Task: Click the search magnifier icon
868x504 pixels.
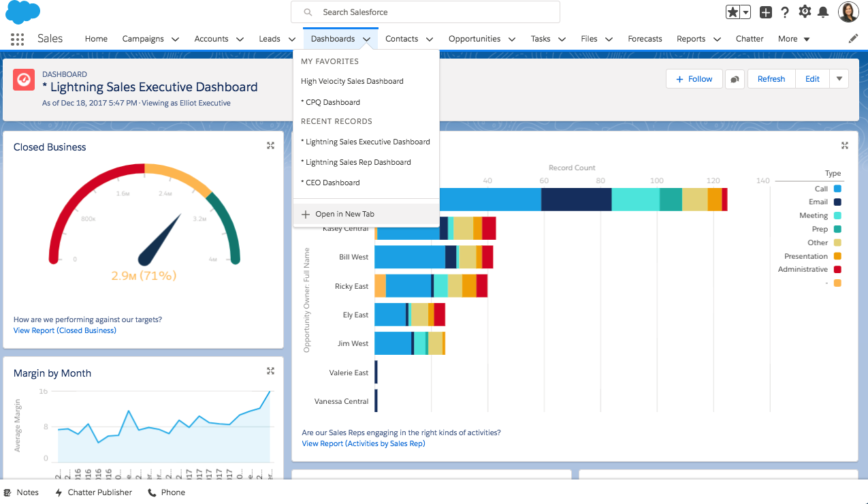Action: (x=308, y=12)
